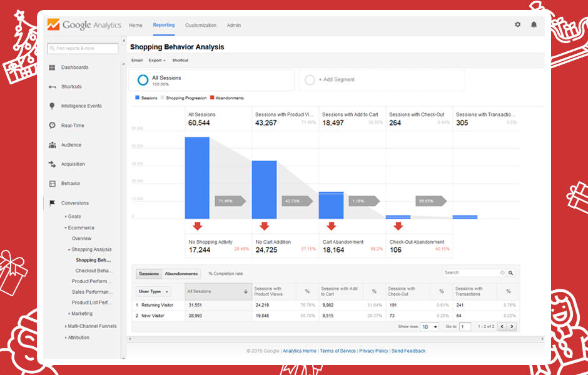Open the Product List Performance report

[92, 302]
